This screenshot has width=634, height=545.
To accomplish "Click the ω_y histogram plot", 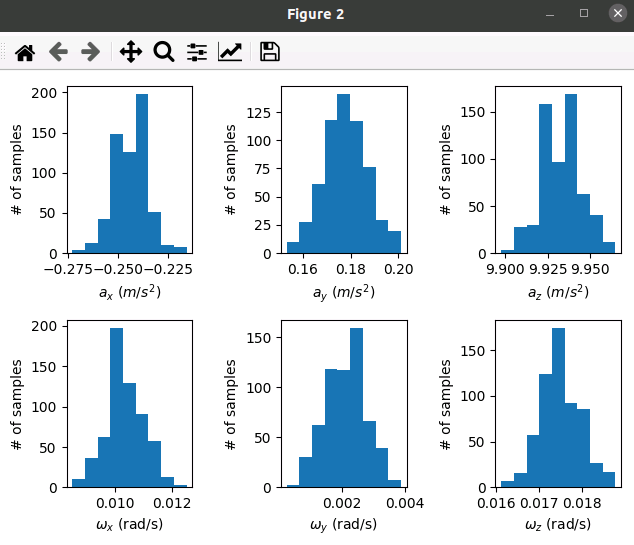I will tap(344, 404).
